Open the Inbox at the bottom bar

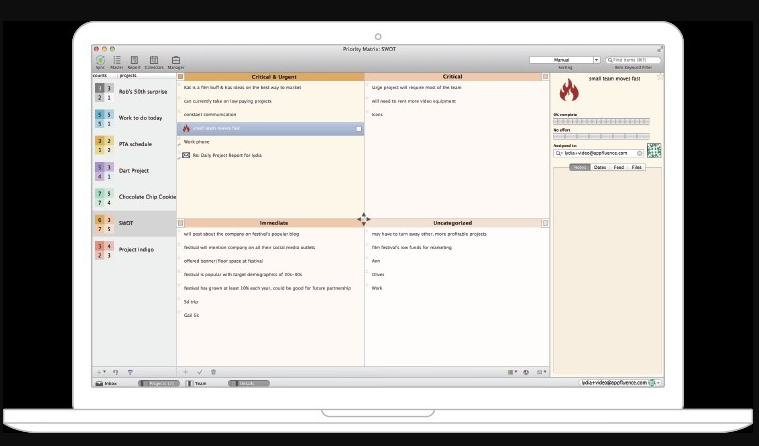[106, 383]
